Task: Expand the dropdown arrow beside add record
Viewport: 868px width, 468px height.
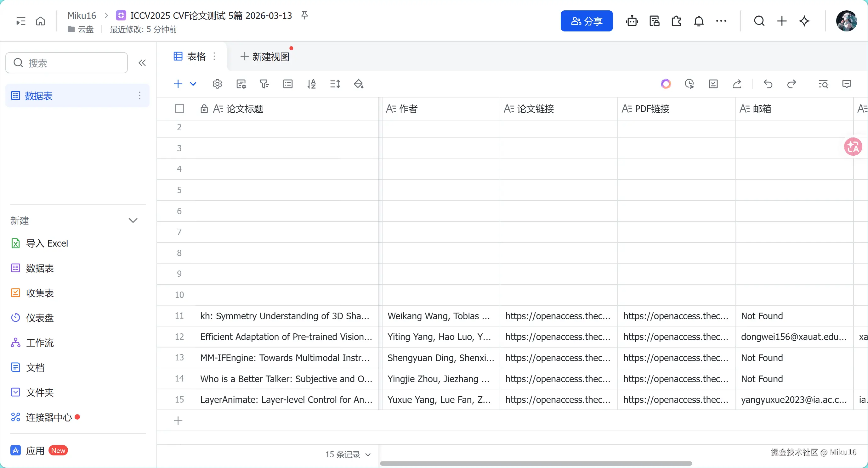Action: [x=193, y=84]
